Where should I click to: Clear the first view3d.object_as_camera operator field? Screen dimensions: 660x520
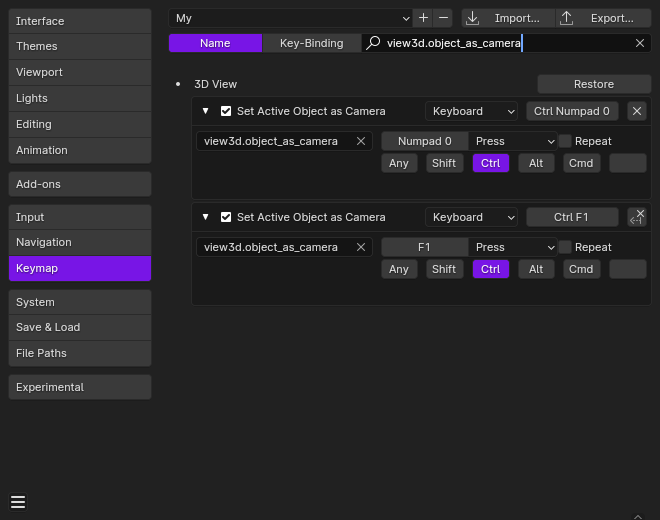click(361, 141)
